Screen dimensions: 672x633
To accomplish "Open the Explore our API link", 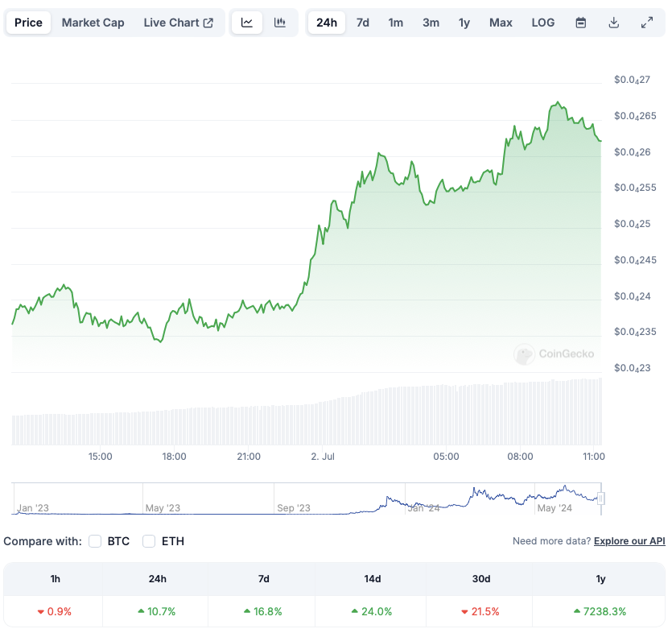I will point(629,541).
